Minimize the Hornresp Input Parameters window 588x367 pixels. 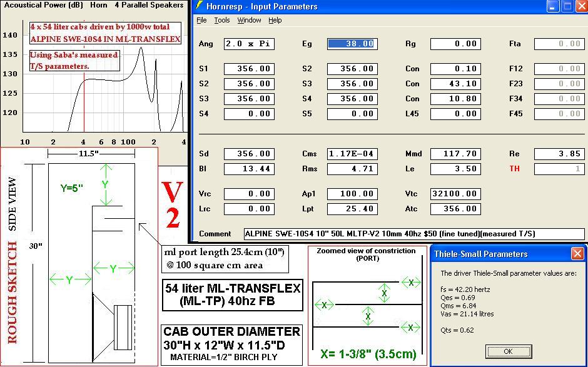pos(553,6)
